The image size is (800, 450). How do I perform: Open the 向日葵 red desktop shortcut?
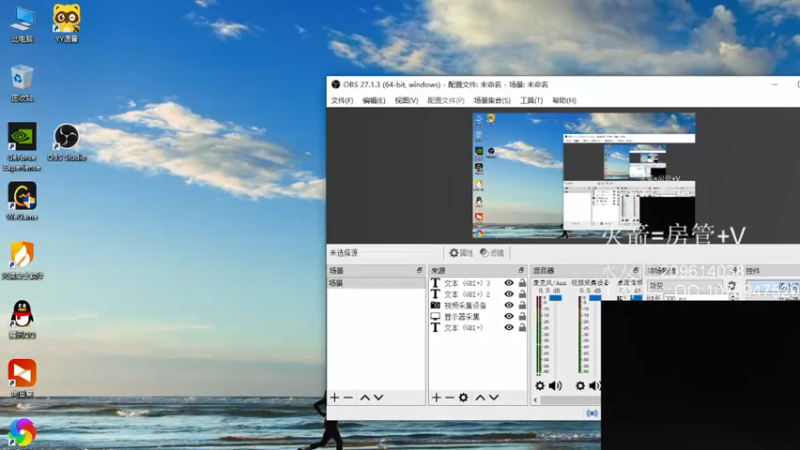(x=22, y=379)
